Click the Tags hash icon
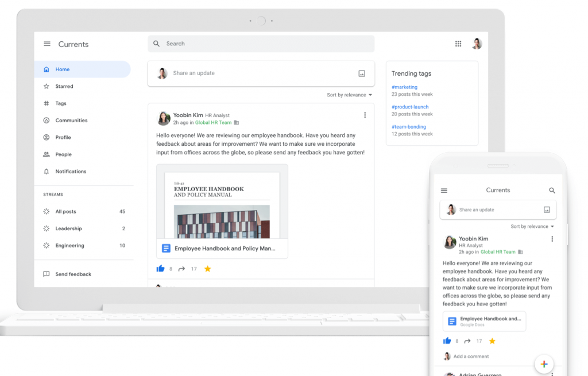Viewport: 588px width, 376px height. [47, 103]
